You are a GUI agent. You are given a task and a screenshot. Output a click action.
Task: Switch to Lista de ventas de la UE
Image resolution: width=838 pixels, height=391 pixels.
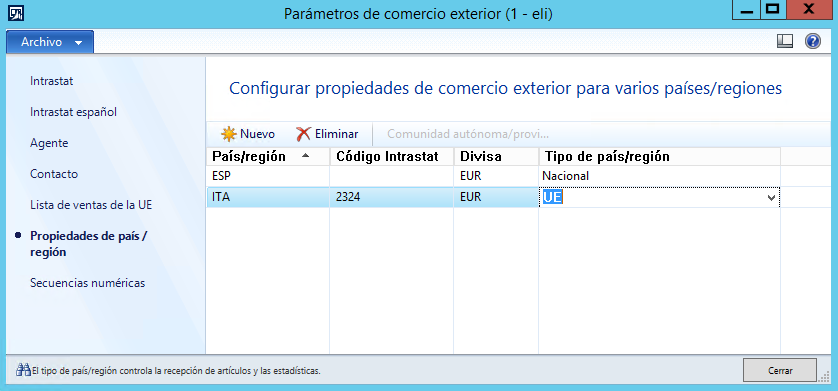coord(91,205)
